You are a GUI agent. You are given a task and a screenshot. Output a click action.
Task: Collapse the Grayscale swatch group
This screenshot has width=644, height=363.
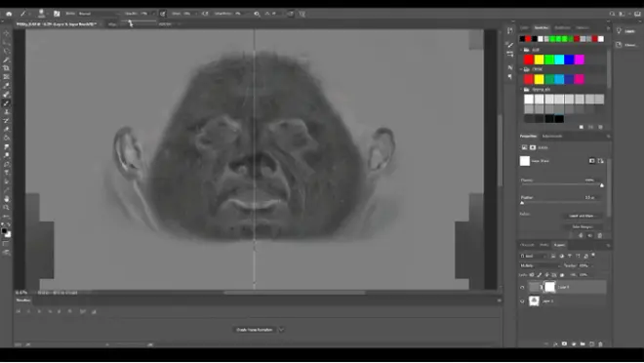522,89
